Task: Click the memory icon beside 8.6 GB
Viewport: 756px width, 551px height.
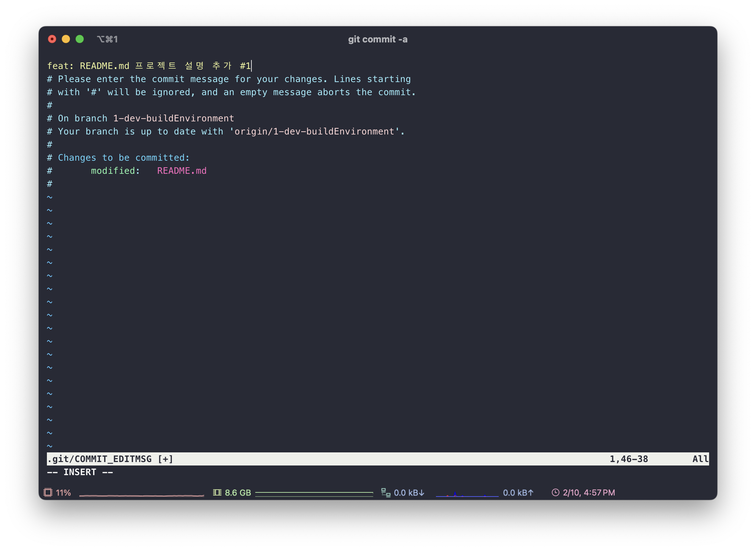Action: pos(217,492)
